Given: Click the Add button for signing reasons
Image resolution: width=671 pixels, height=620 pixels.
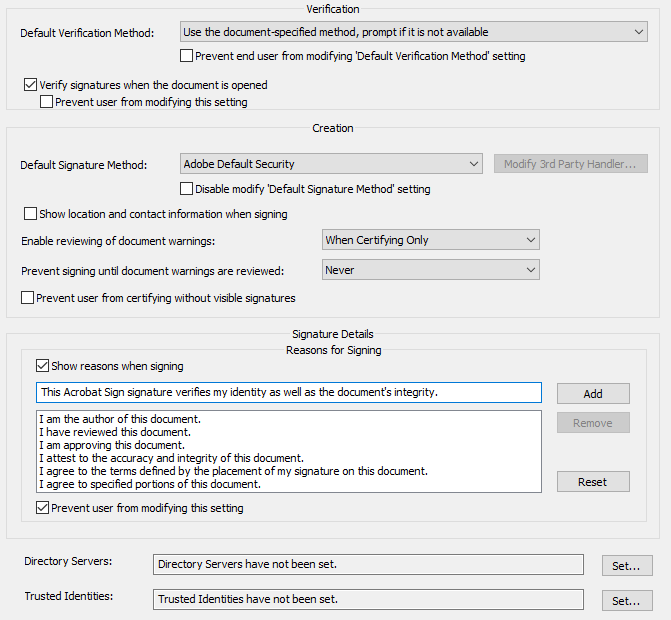Looking at the screenshot, I should pos(593,393).
